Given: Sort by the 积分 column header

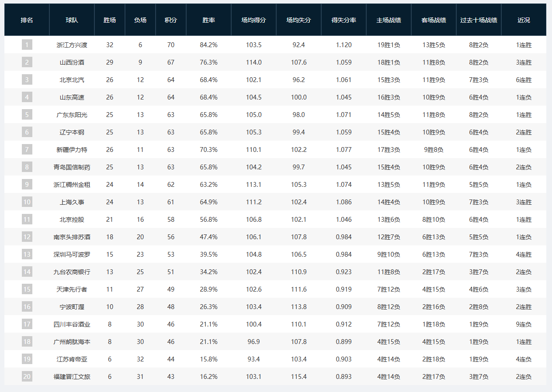Looking at the screenshot, I should 171,20.
